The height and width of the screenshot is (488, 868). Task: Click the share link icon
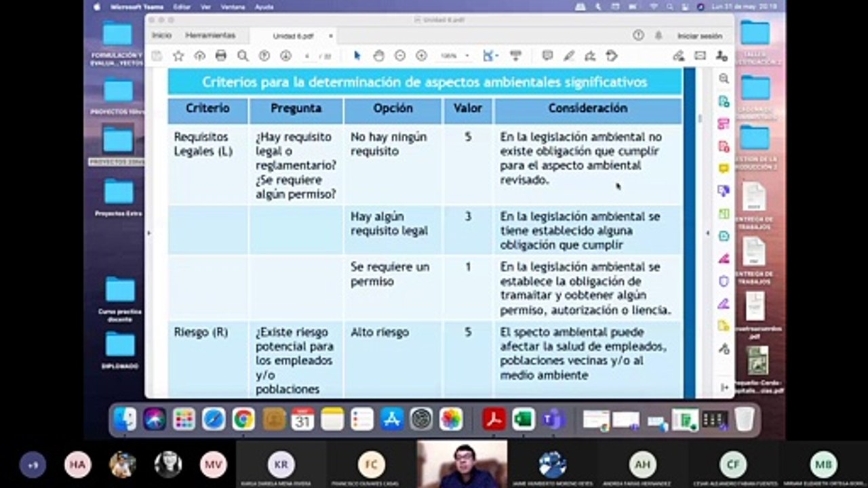click(x=679, y=56)
